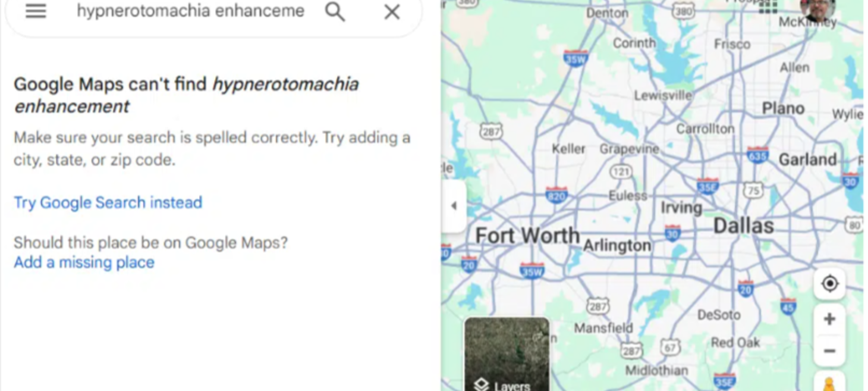Screen dimensions: 868x391
Task: Select the Fort Worth city label
Action: pos(527,235)
